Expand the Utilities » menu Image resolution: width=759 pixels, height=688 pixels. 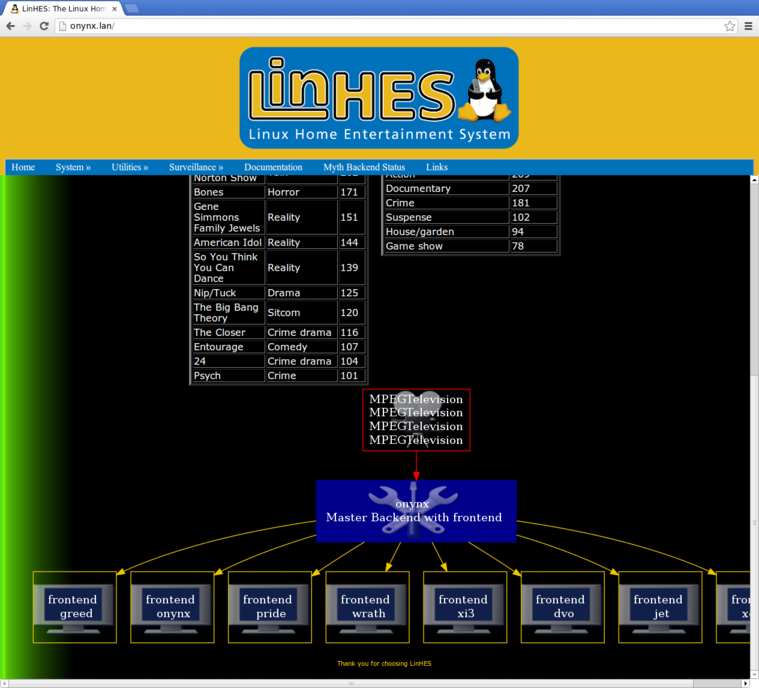[x=130, y=167]
